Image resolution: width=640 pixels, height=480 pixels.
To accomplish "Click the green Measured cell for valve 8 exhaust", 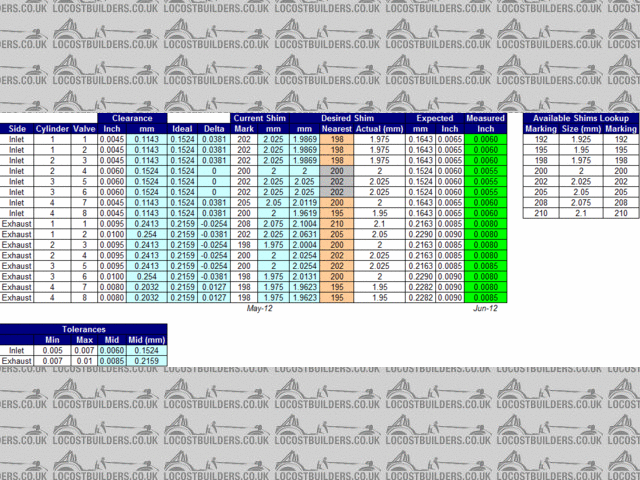I will point(486,297).
